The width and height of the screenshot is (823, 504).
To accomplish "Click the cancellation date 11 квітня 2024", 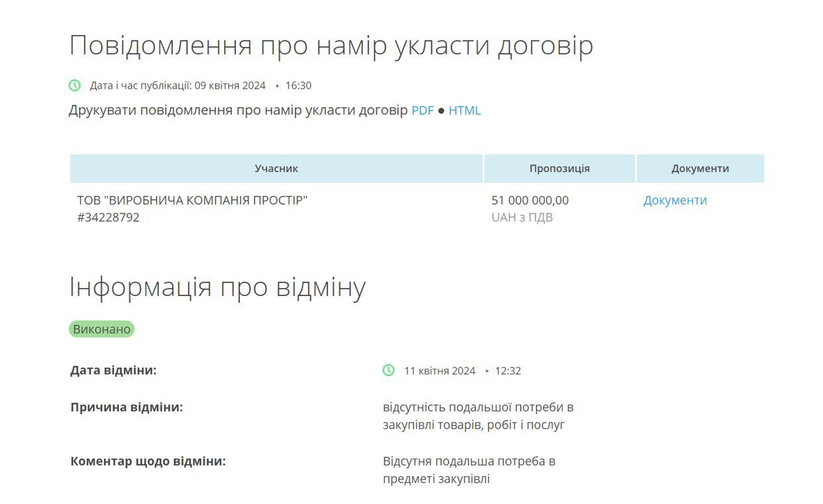I will [439, 371].
